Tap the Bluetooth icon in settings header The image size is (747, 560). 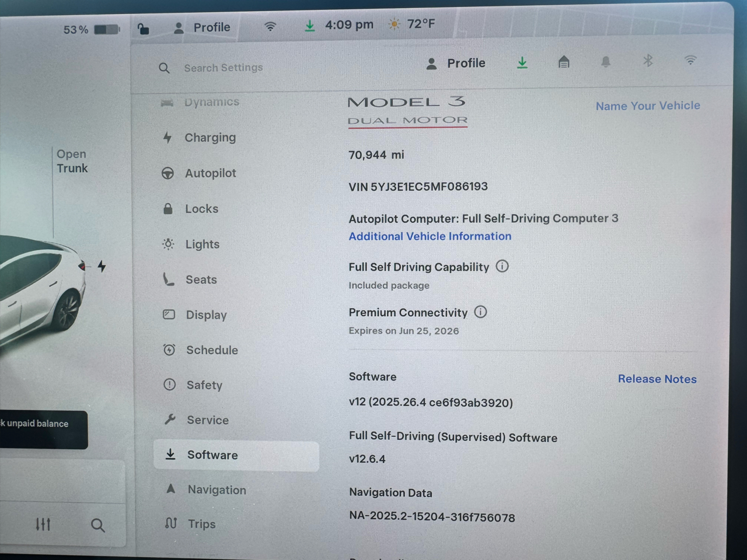point(648,61)
